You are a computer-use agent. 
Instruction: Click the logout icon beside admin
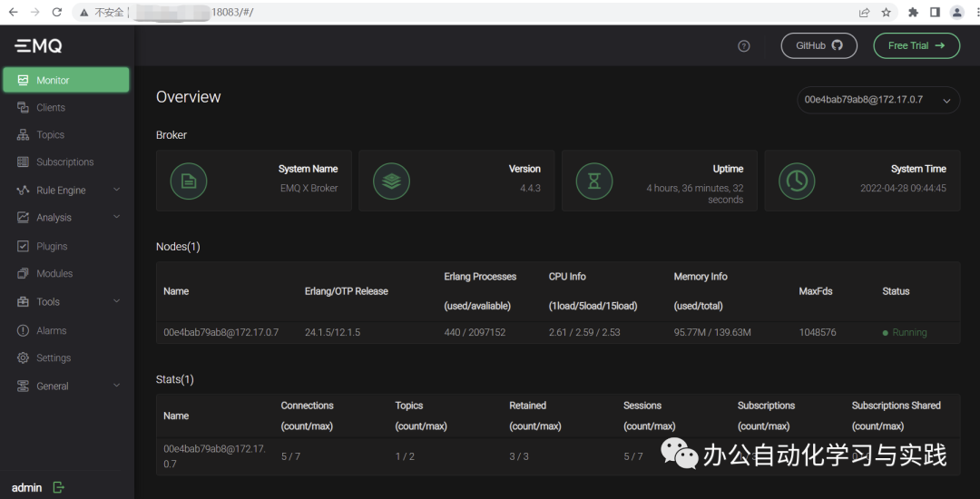pos(58,487)
